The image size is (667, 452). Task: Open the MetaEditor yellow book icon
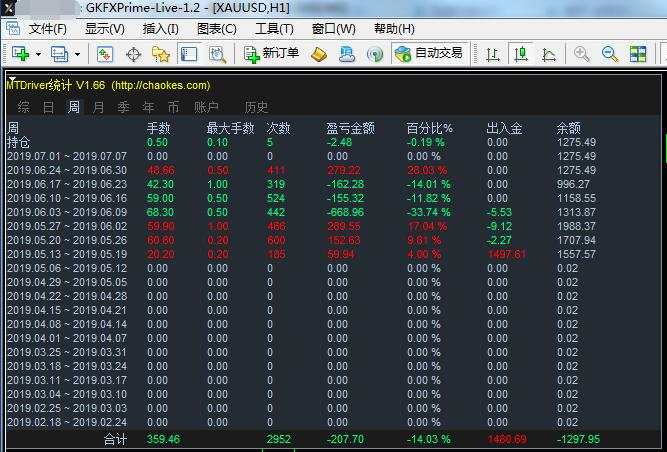[319, 54]
